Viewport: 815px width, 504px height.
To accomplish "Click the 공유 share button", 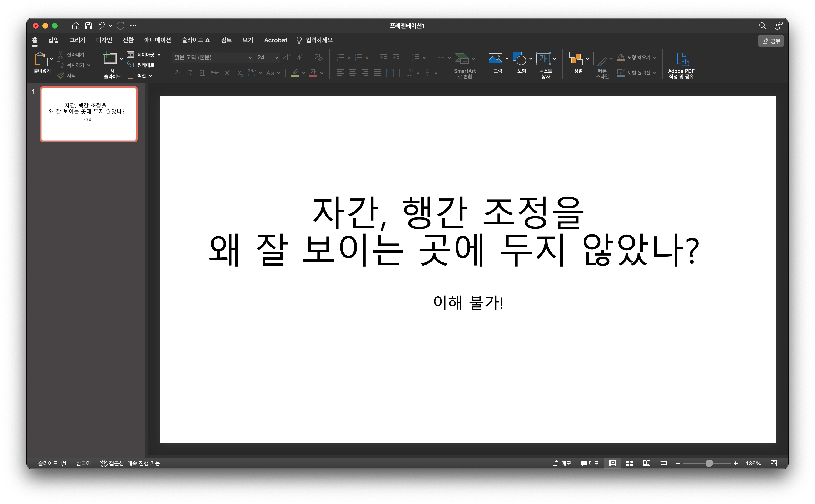I will pos(771,41).
